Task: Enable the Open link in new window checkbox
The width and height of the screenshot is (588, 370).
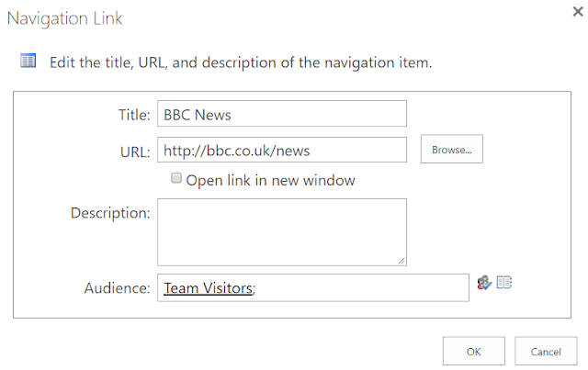Action: 176,179
